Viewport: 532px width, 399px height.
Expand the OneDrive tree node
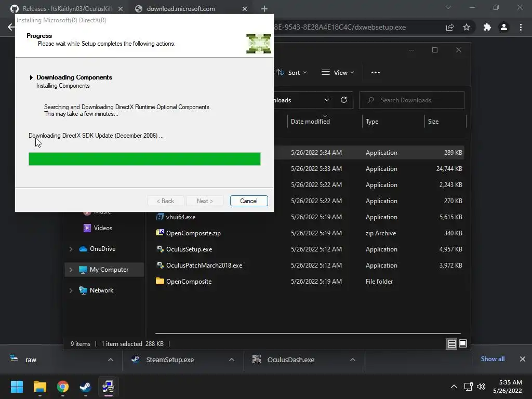(71, 249)
